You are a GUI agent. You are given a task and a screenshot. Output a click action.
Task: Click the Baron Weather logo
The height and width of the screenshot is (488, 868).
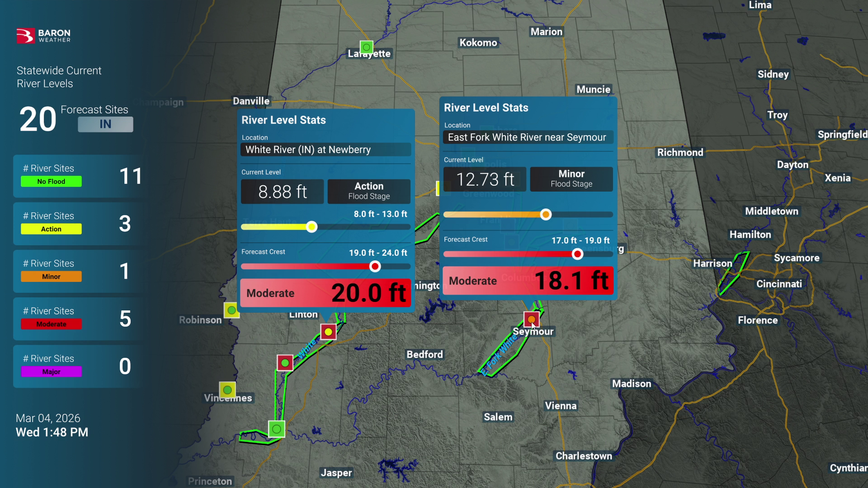pos(43,36)
